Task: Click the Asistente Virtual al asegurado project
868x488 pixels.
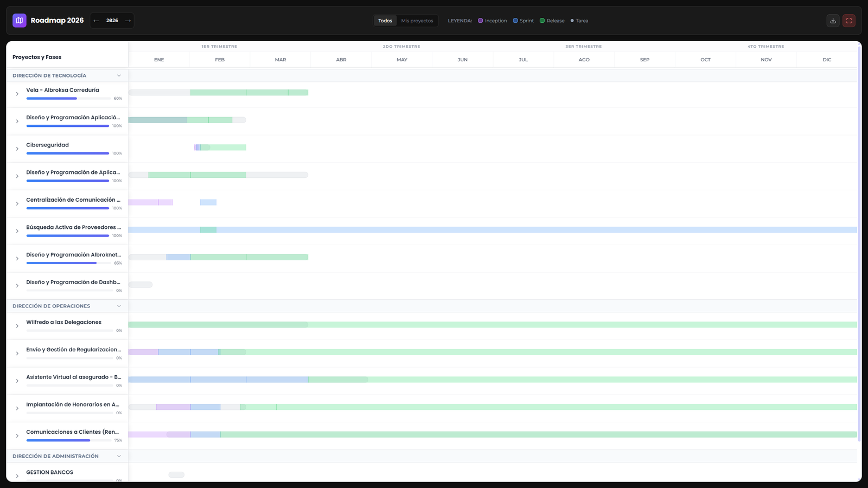Action: (73, 377)
